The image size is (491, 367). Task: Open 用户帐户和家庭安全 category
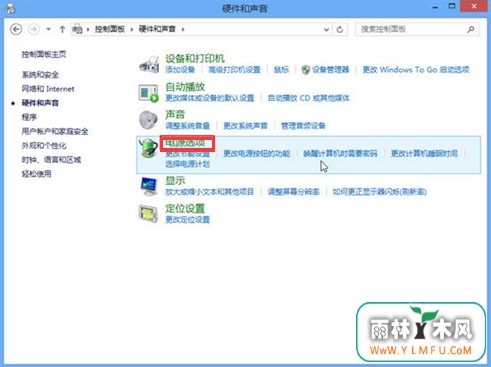(x=55, y=131)
